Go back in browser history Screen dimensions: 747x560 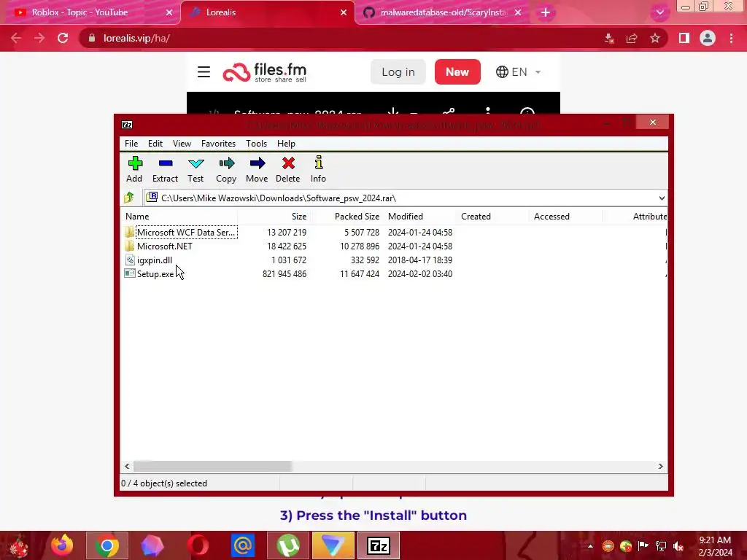16,38
